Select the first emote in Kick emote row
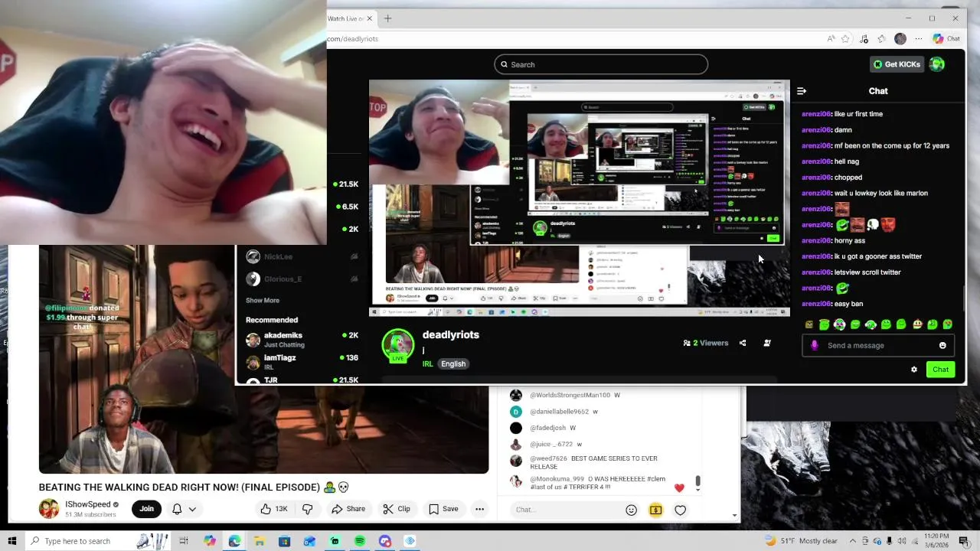Screen dimensions: 980x551 (808, 324)
